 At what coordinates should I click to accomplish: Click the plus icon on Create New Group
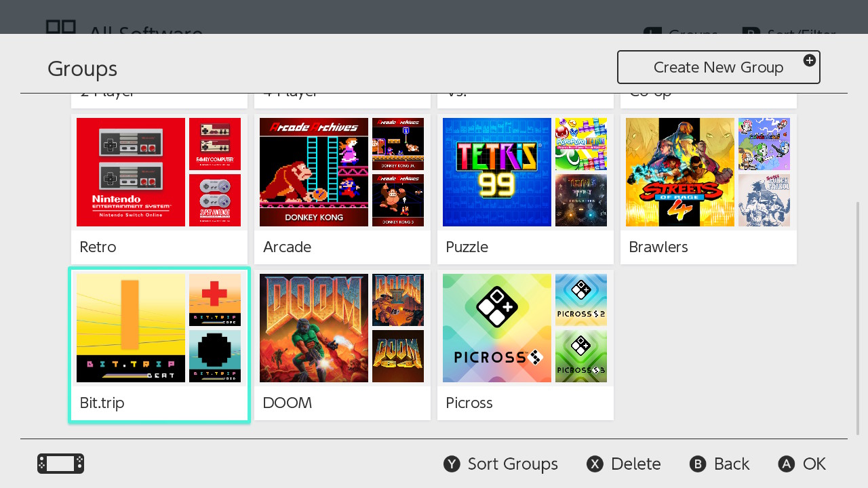pyautogui.click(x=809, y=60)
